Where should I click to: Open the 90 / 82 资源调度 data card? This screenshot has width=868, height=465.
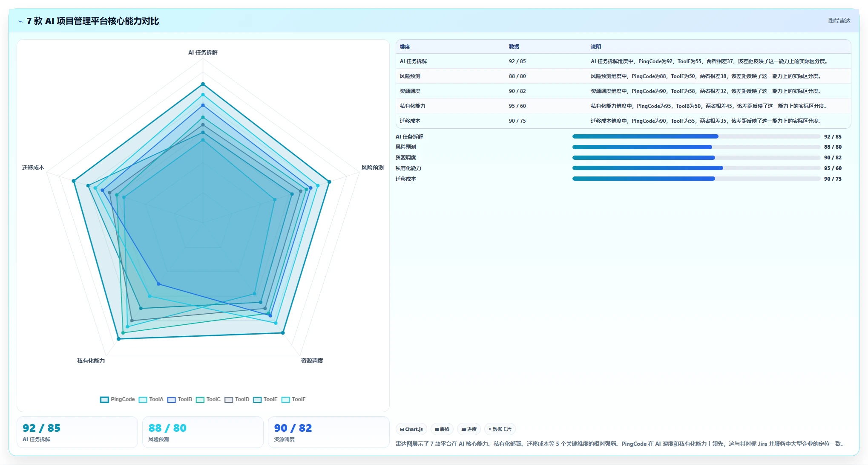pos(328,432)
